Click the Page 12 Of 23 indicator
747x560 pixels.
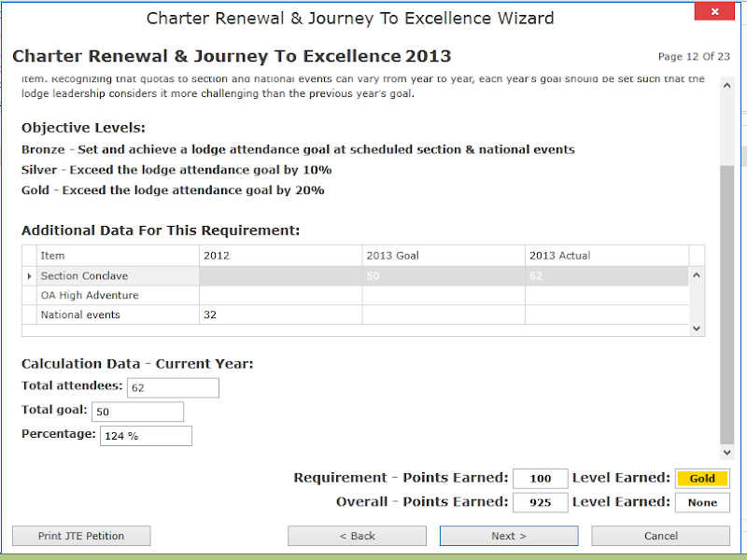click(694, 56)
